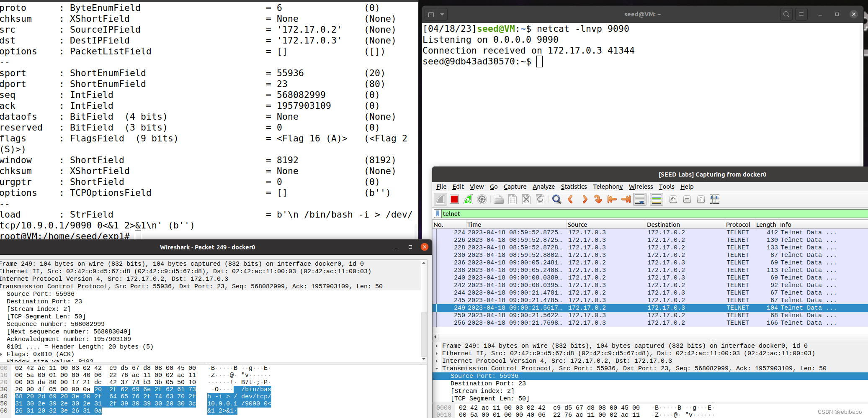Sort packet list by Time column
The width and height of the screenshot is (868, 418).
[x=516, y=225]
